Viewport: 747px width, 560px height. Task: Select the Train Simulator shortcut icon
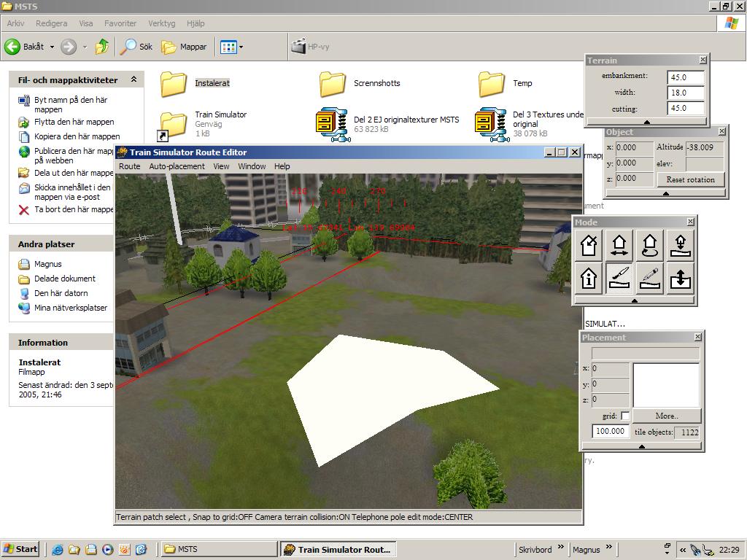[171, 125]
